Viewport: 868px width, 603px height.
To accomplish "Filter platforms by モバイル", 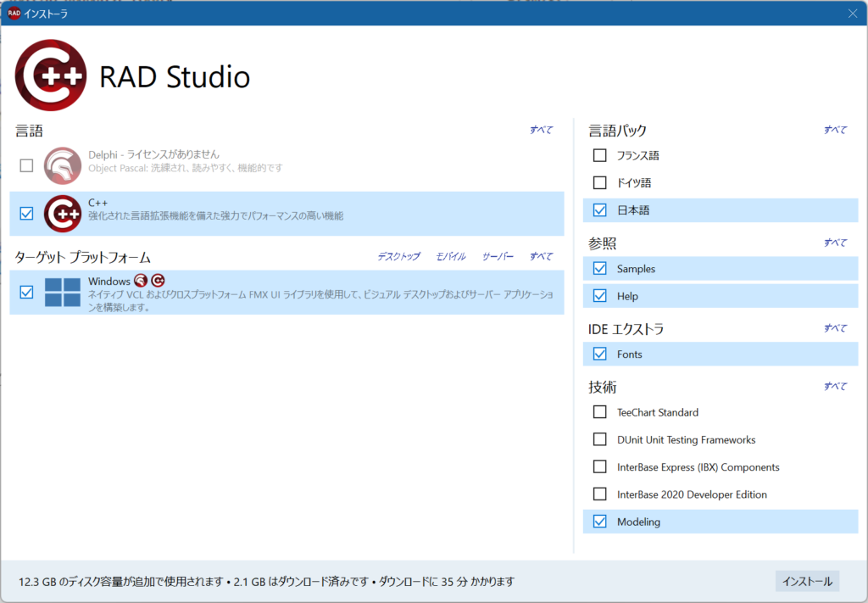I will tap(450, 256).
